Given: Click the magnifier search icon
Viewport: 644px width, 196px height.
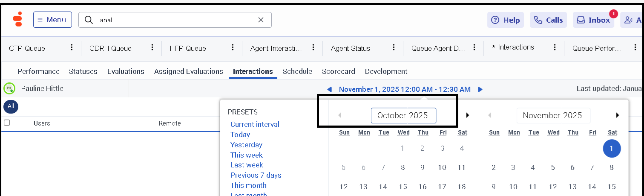Looking at the screenshot, I should (89, 20).
